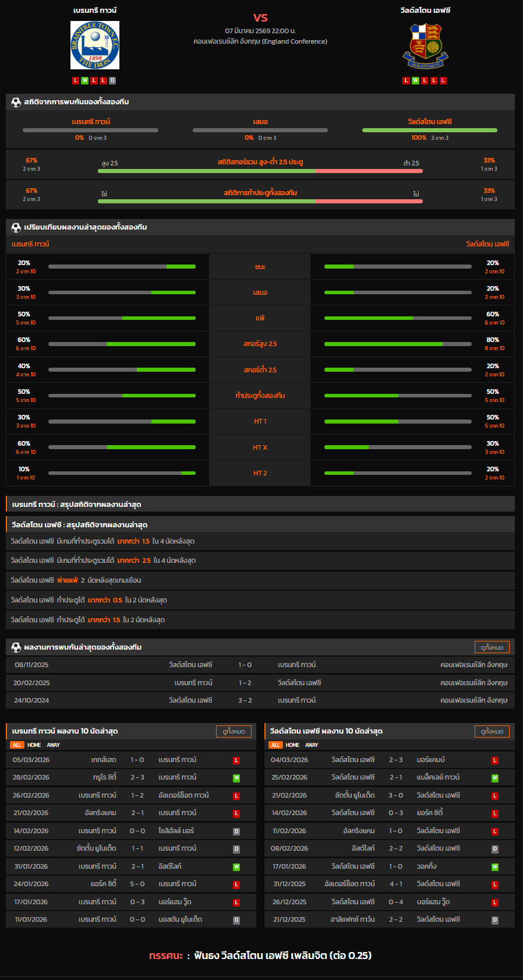Screen dimensions: 523x980
Task: Click green W badge under Braintree Town logo
Action: pos(85,80)
